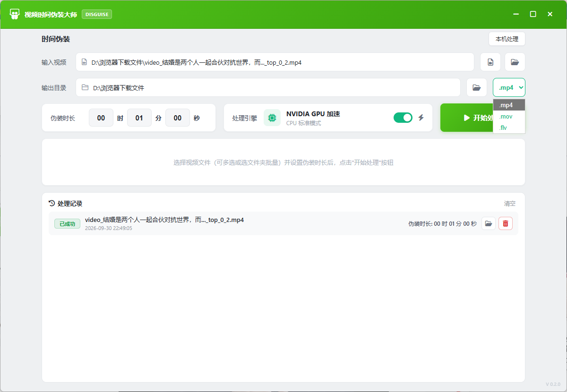Viewport: 567px width, 392px height.
Task: Click the 已成功 status badge
Action: tap(67, 223)
